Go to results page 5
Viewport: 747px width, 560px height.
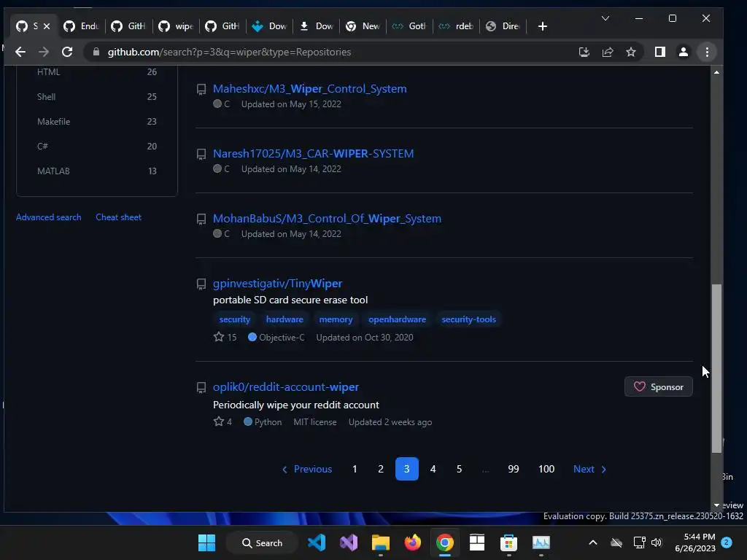tap(460, 469)
